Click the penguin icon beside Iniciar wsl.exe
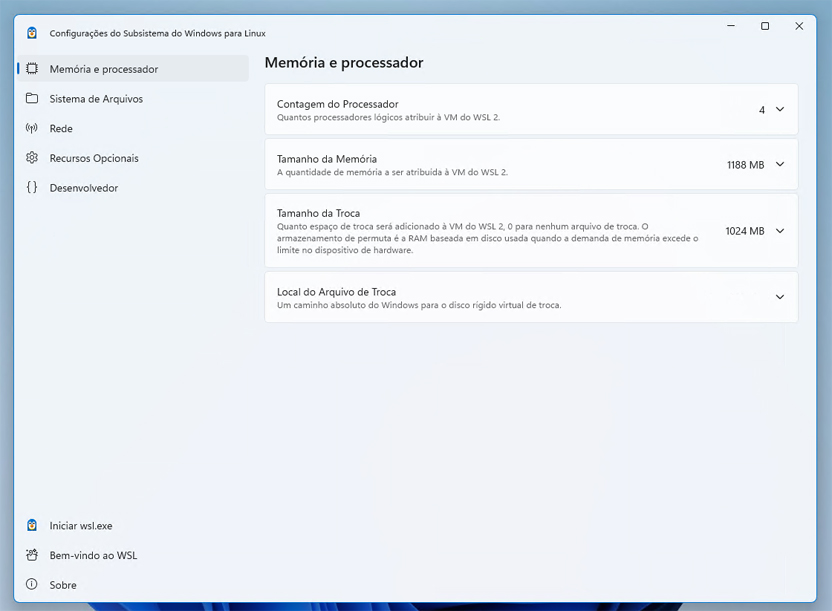This screenshot has width=832, height=611. [32, 525]
